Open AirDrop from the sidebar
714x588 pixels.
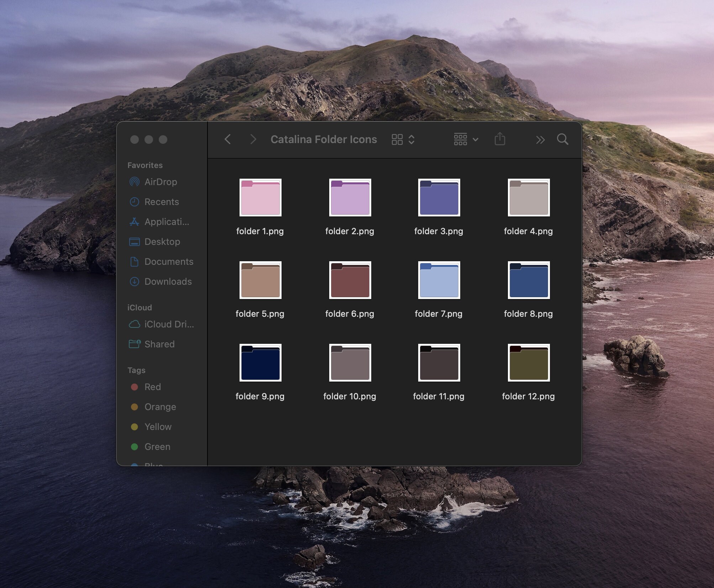click(160, 182)
